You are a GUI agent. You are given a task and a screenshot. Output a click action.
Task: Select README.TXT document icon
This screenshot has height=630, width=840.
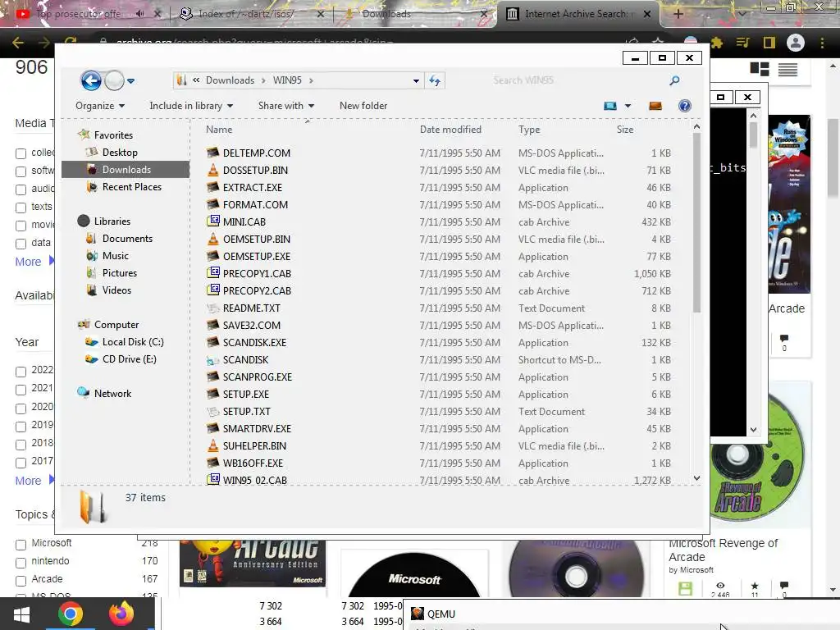[x=212, y=308]
